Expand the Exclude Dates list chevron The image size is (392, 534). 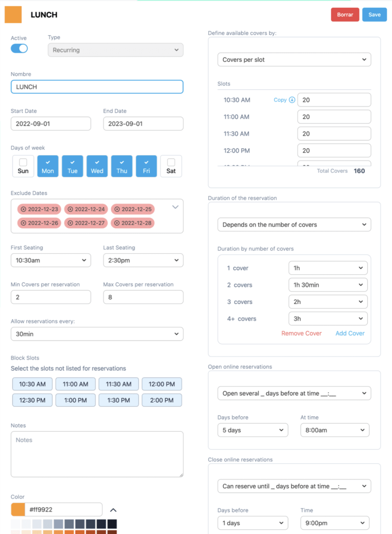pyautogui.click(x=175, y=207)
